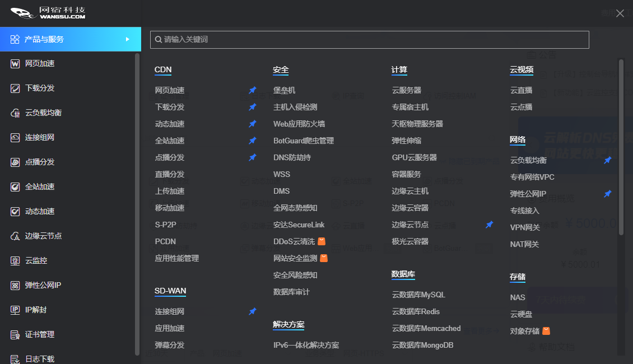Viewport: 633px width, 364px height.
Task: Expand the 产品与服务 menu arrow
Action: click(x=128, y=39)
